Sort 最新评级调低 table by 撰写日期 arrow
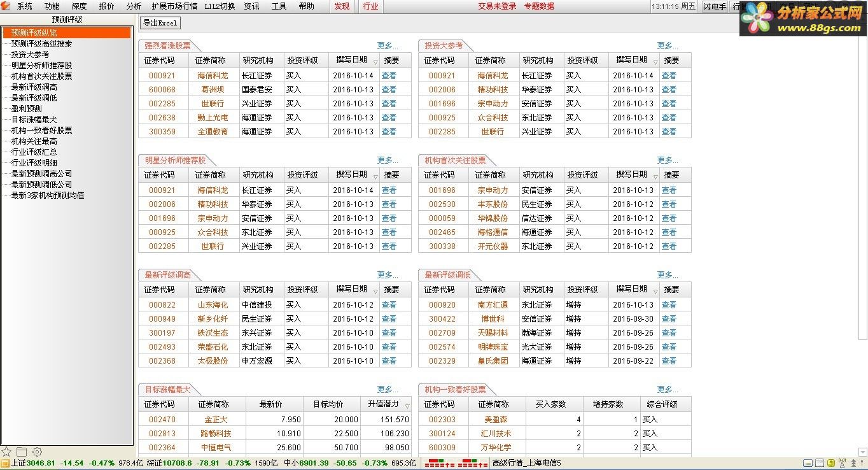This screenshot has width=868, height=470. [655, 292]
